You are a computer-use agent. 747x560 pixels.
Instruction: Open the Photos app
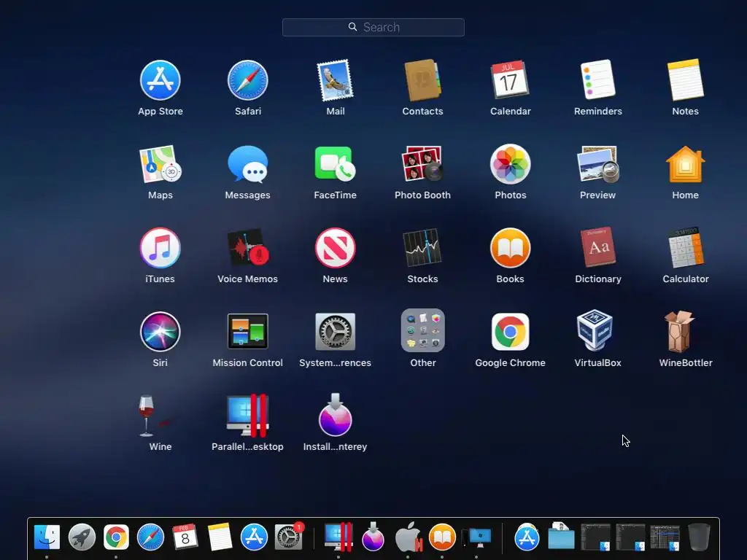510,164
